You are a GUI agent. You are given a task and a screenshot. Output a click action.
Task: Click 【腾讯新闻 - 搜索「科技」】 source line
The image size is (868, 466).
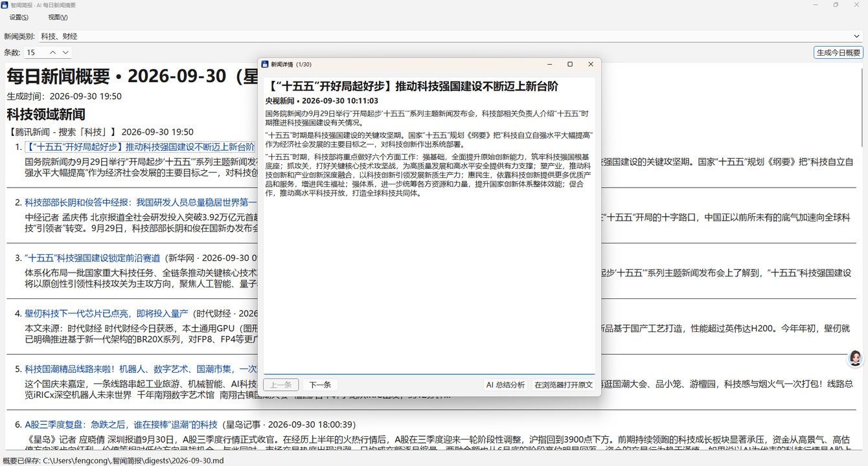pos(100,131)
